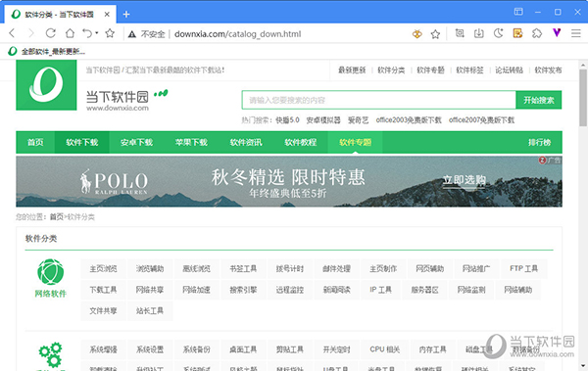The image size is (588, 371).
Task: Focus the site search input field
Action: pos(378,100)
